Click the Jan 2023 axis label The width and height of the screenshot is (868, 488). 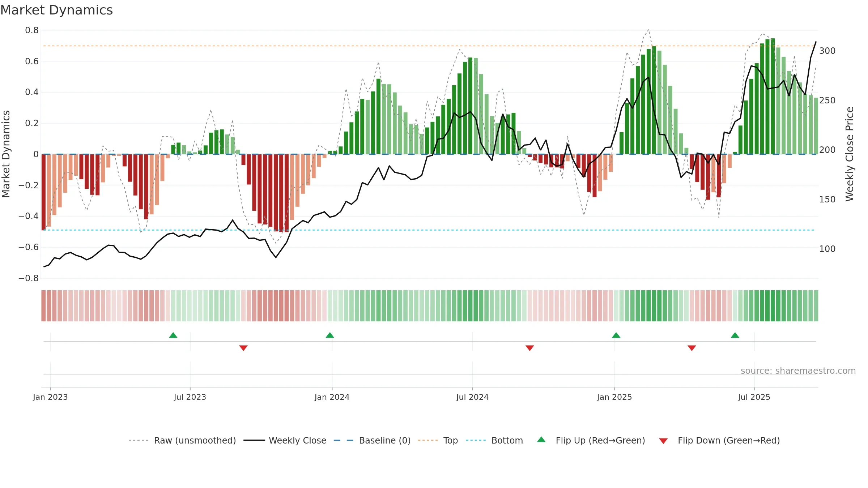[x=50, y=397]
